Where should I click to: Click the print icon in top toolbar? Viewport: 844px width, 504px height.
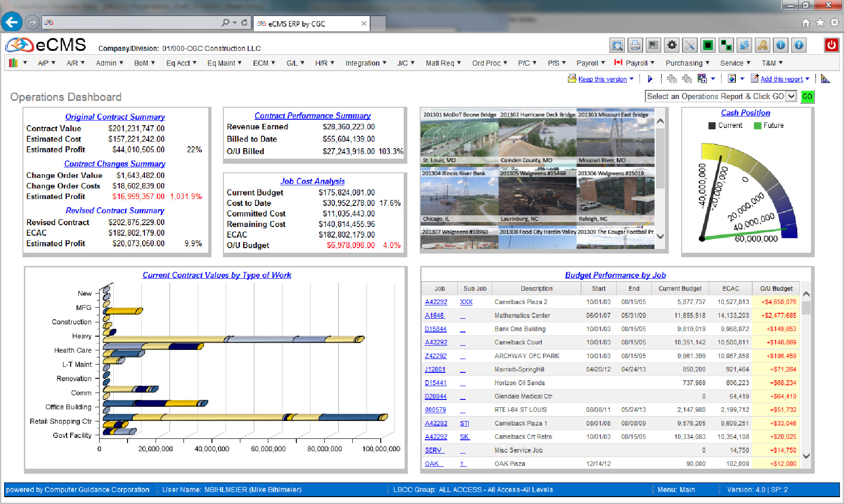635,45
